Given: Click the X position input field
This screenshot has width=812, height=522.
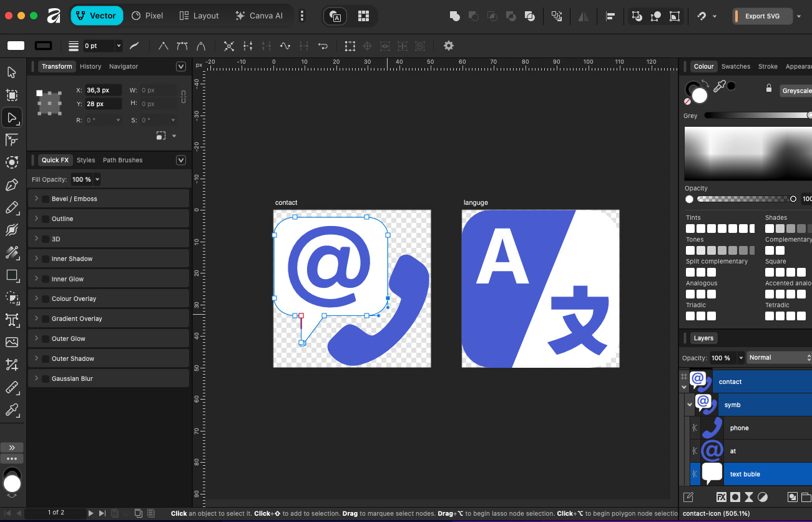Looking at the screenshot, I should [x=102, y=91].
